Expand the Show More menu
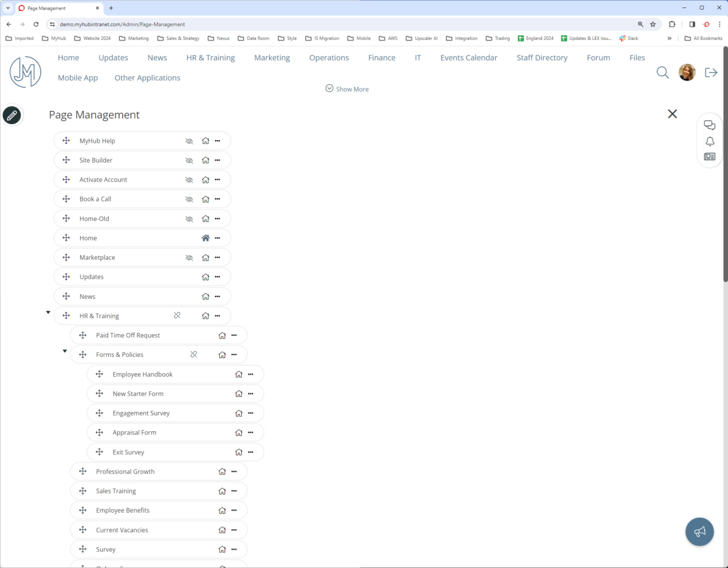 [347, 89]
